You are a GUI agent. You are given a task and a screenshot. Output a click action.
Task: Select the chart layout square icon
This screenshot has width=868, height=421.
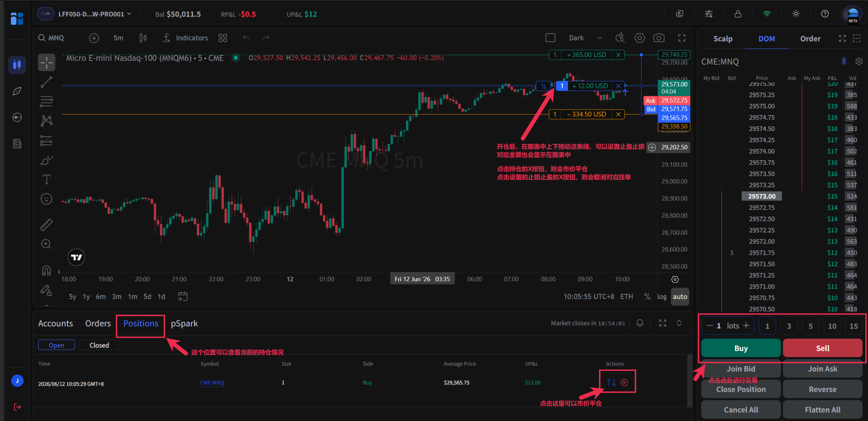coord(550,38)
